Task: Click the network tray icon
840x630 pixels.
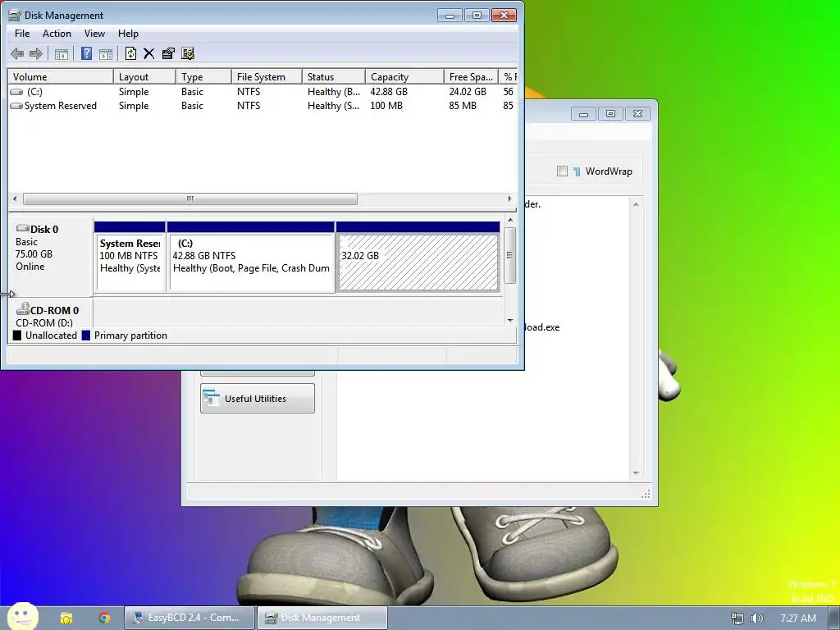Action: [737, 619]
